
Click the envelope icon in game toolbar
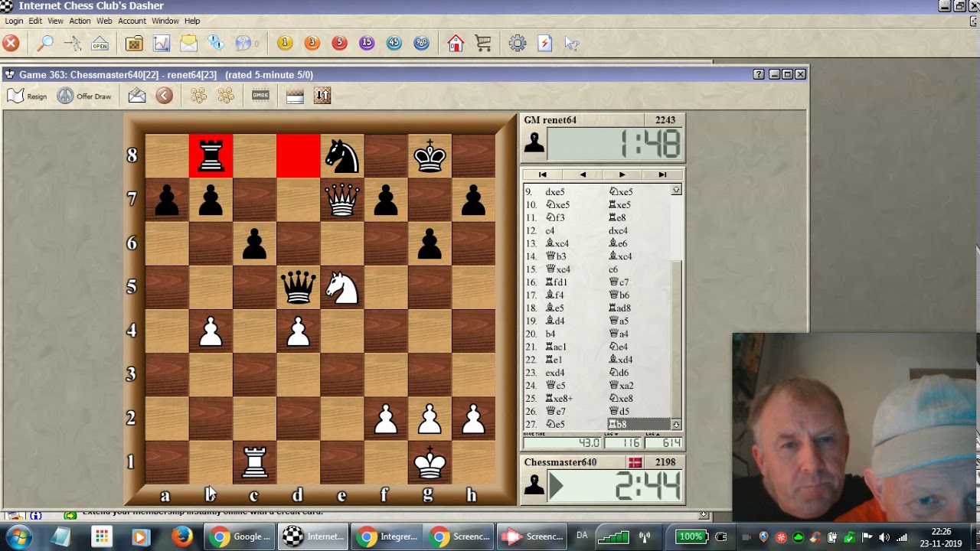pos(137,96)
